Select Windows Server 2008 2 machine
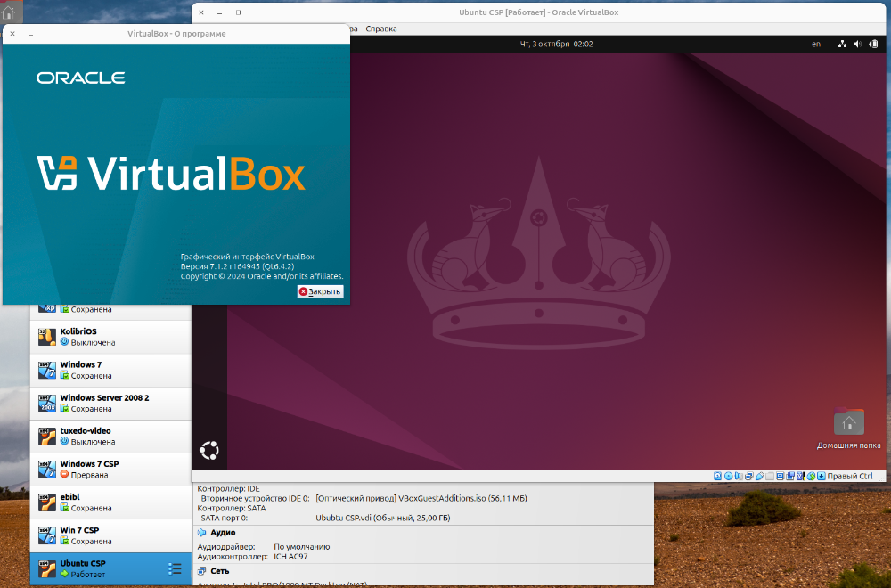 tap(110, 403)
